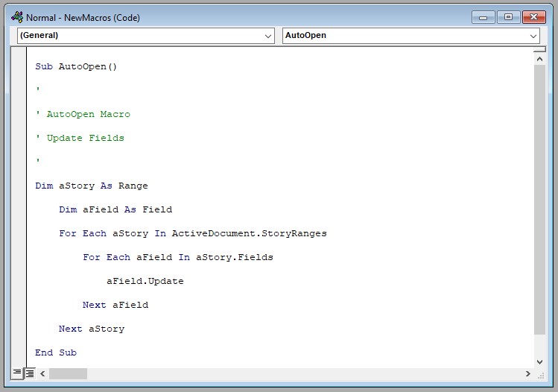Viewport: 558px width, 392px height.
Task: Click the horizontal scrollbar right arrow
Action: point(528,373)
